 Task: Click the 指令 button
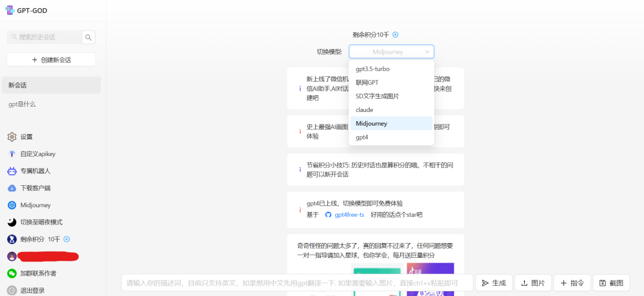coord(572,283)
